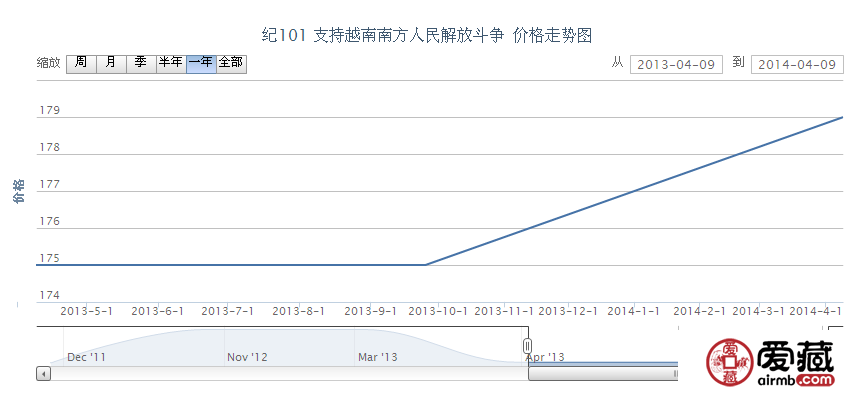Select the 月 (month) zoom button
Screen dimensions: 863x395
(111, 64)
